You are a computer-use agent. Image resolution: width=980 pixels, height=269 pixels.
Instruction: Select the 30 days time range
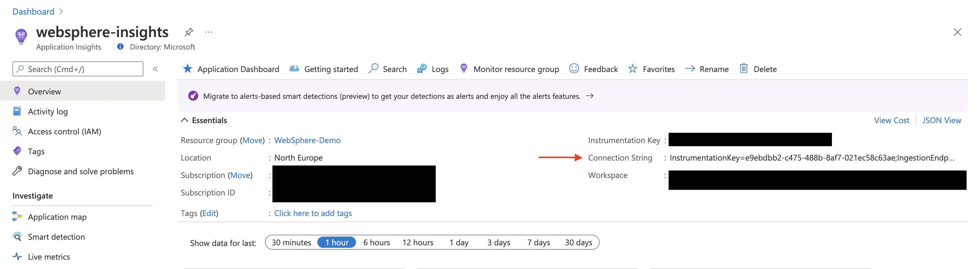click(x=579, y=243)
